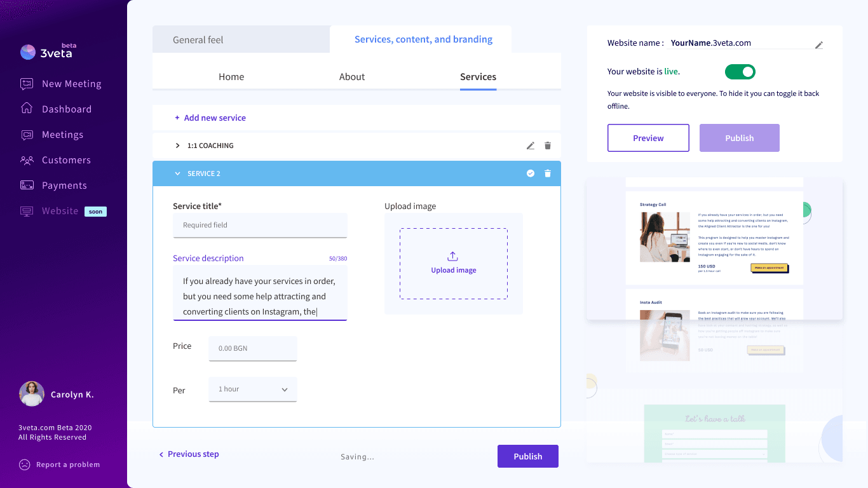Screen dimensions: 868x488
Task: Open the About sub-tab
Action: pos(352,77)
